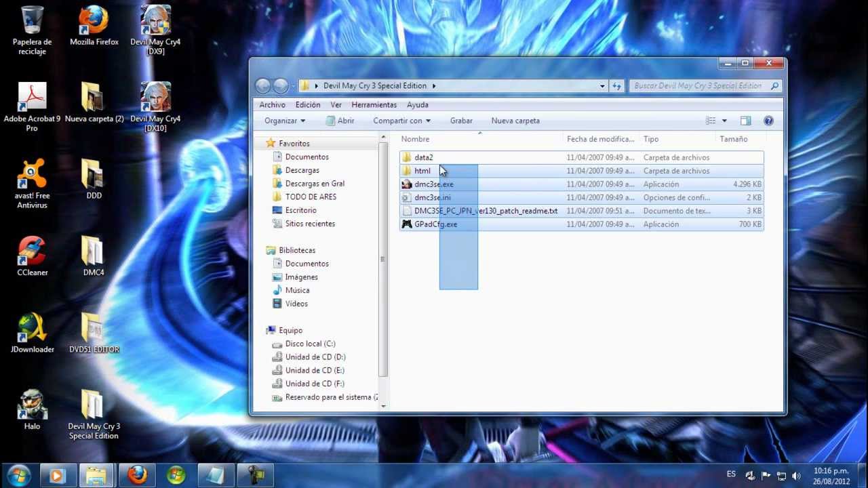868x488 pixels.
Task: Open Mozilla Firefox desktop shortcut
Action: point(94,26)
